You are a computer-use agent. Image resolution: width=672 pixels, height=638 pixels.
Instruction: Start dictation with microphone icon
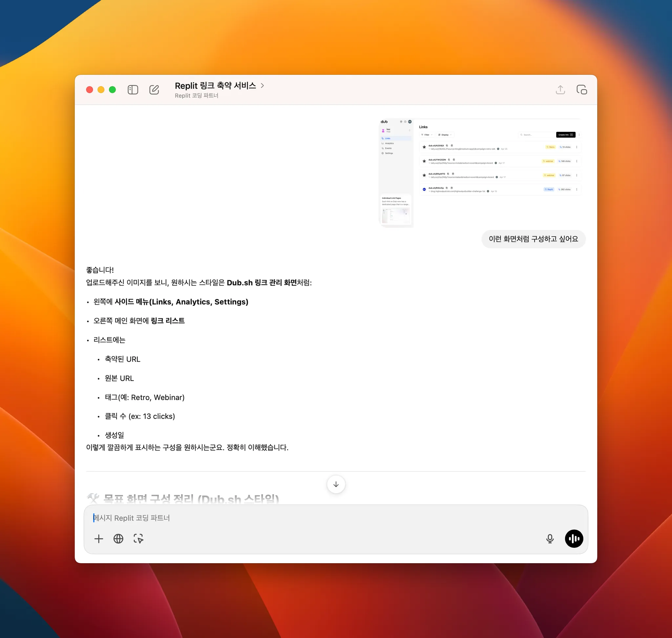pyautogui.click(x=550, y=539)
